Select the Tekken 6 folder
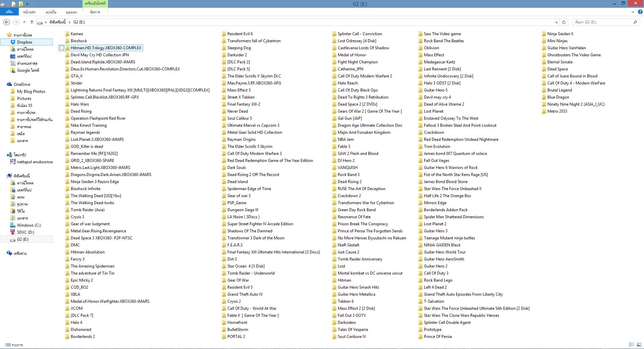The width and height of the screenshot is (644, 349). coord(345,301)
